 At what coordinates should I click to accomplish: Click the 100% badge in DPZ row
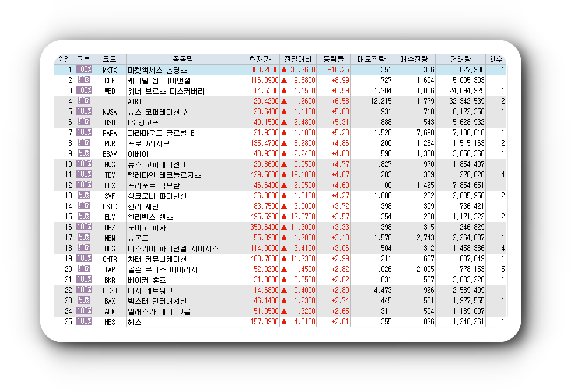coord(84,226)
